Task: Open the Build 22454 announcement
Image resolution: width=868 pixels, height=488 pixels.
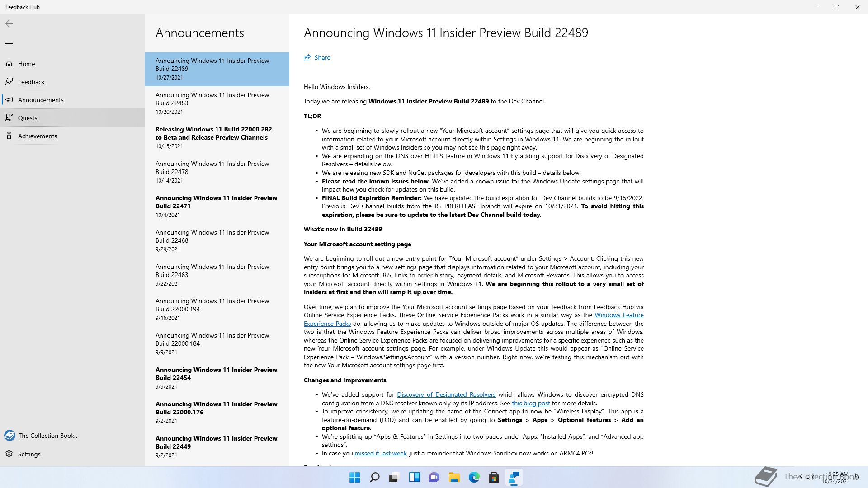Action: click(217, 378)
